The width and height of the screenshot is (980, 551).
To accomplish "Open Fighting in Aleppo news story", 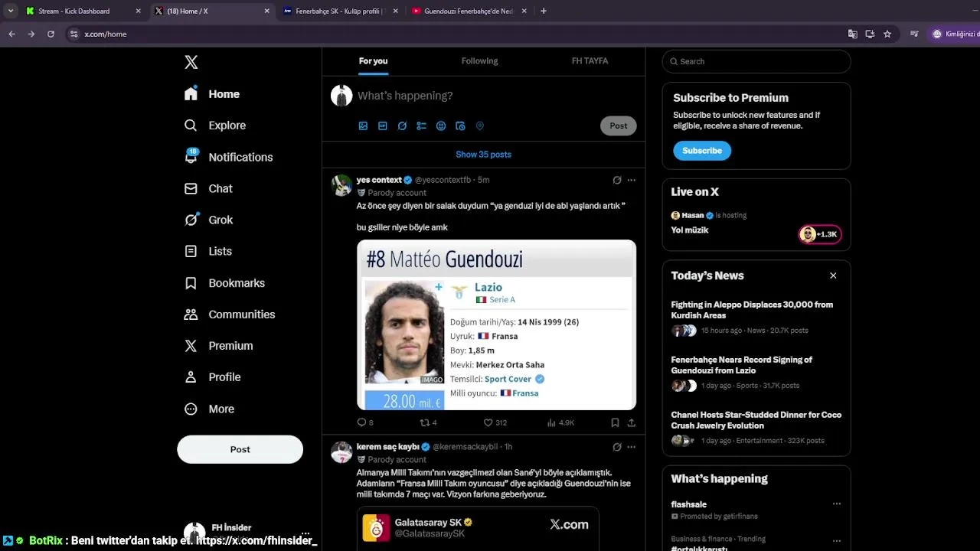I will coord(756,318).
